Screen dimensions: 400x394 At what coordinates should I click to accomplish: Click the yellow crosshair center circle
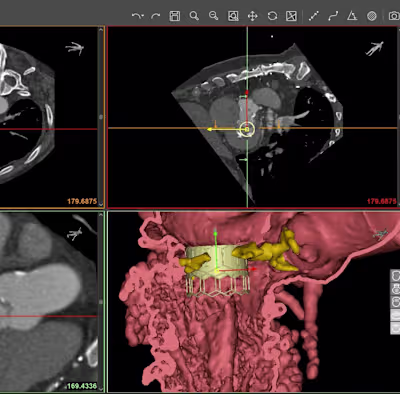(x=247, y=129)
